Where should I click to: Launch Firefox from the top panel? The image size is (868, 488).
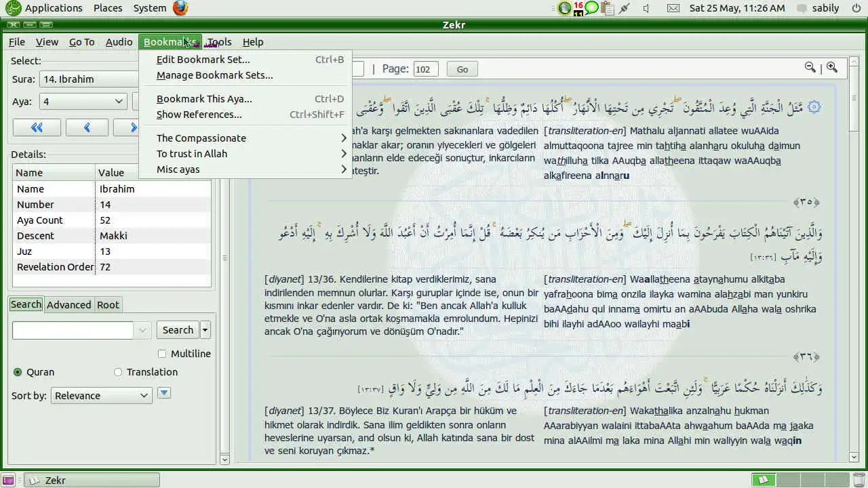[x=180, y=8]
